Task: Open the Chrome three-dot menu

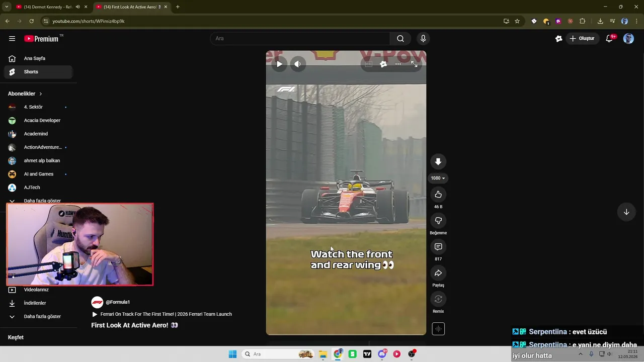Action: click(x=637, y=21)
